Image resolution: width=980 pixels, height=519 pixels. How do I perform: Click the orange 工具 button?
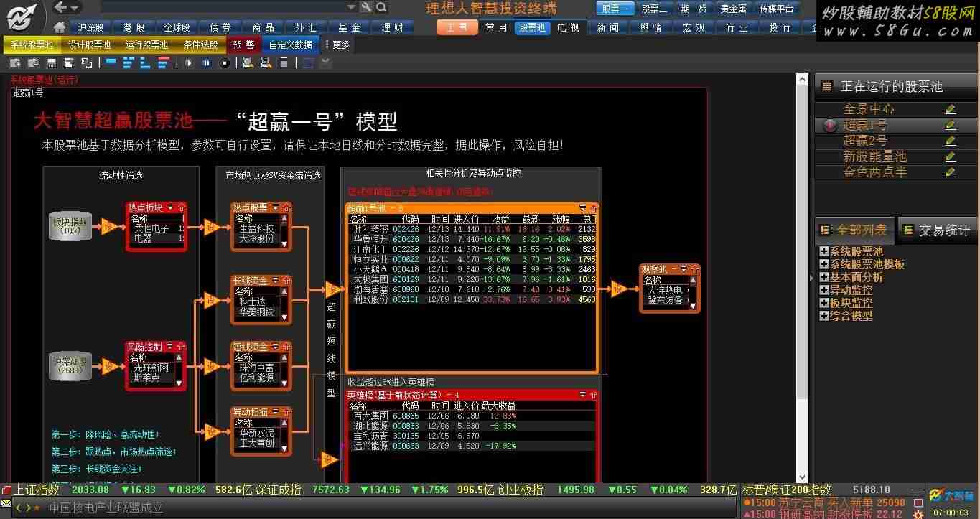tap(457, 27)
